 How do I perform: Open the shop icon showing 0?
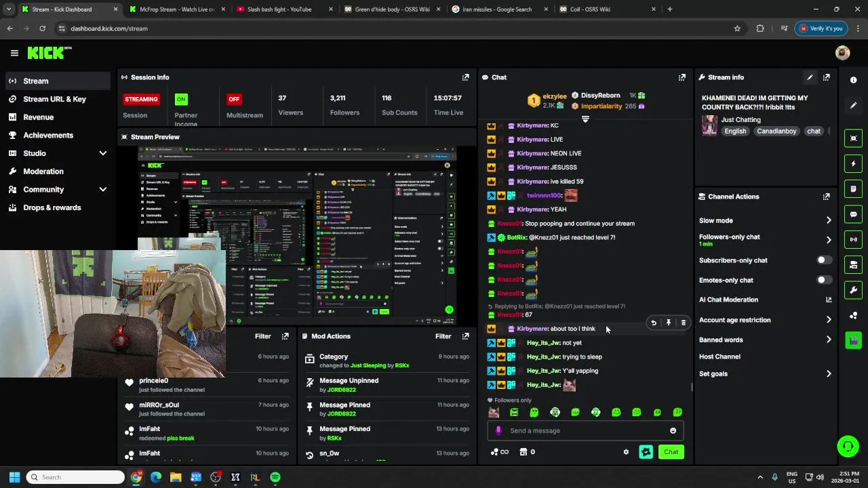pyautogui.click(x=527, y=452)
